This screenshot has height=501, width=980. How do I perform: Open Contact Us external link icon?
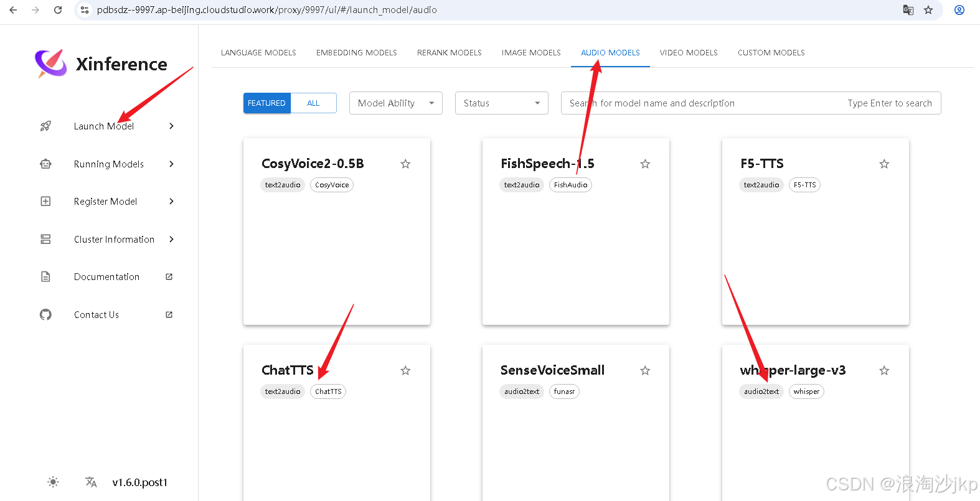(x=169, y=314)
